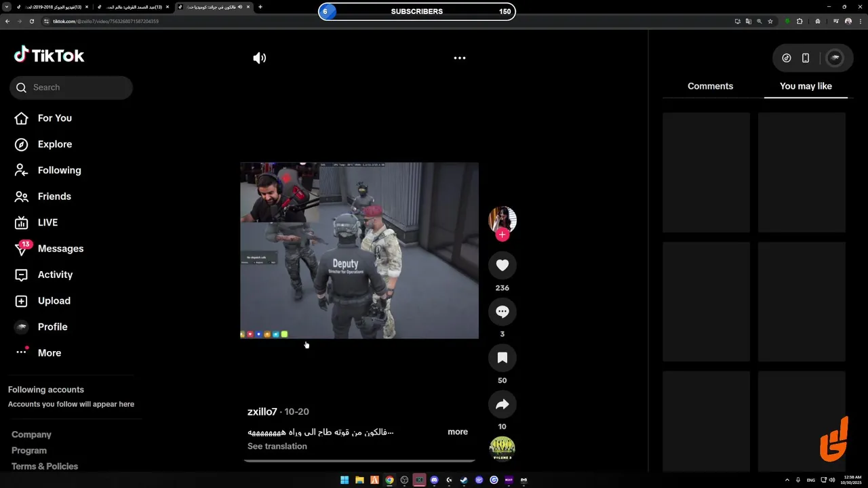
Task: Open the spinning sound disc thumbnail
Action: [502, 449]
